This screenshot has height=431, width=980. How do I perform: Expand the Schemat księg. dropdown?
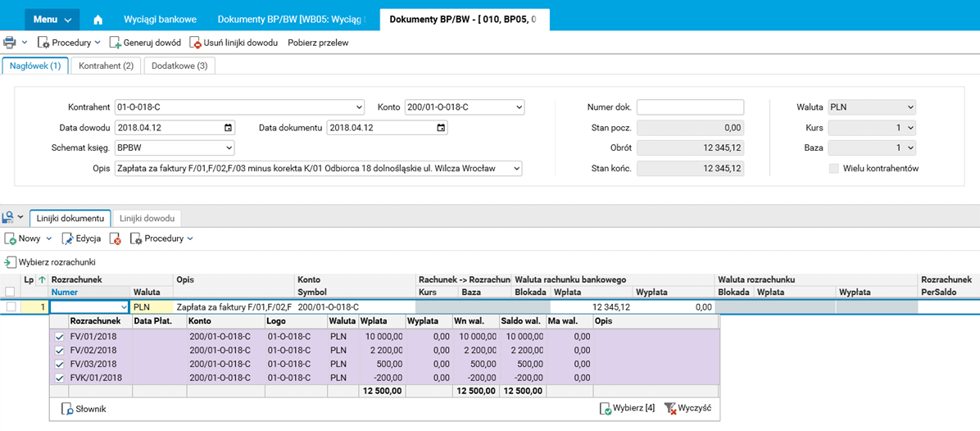[228, 148]
